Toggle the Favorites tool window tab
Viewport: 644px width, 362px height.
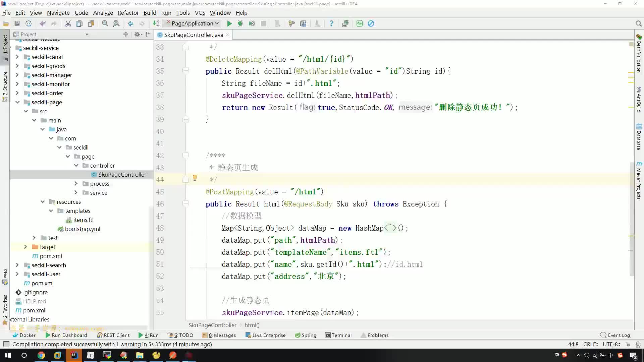click(5, 310)
